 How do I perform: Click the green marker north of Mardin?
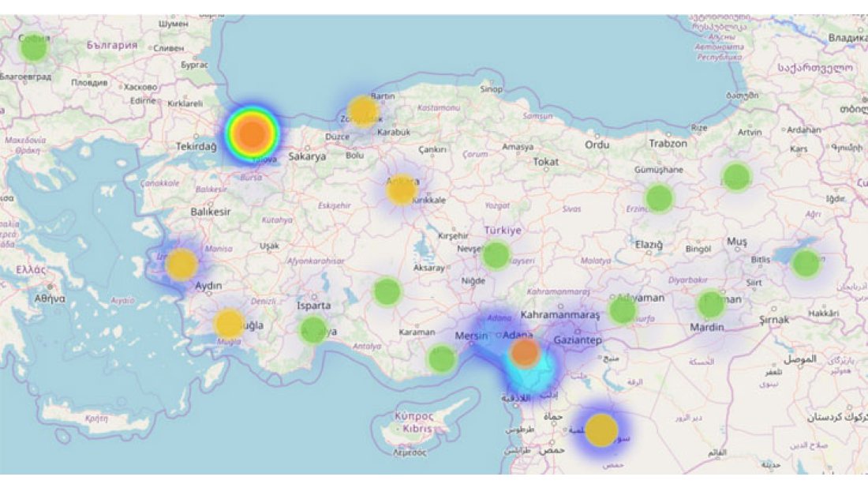pyautogui.click(x=710, y=304)
